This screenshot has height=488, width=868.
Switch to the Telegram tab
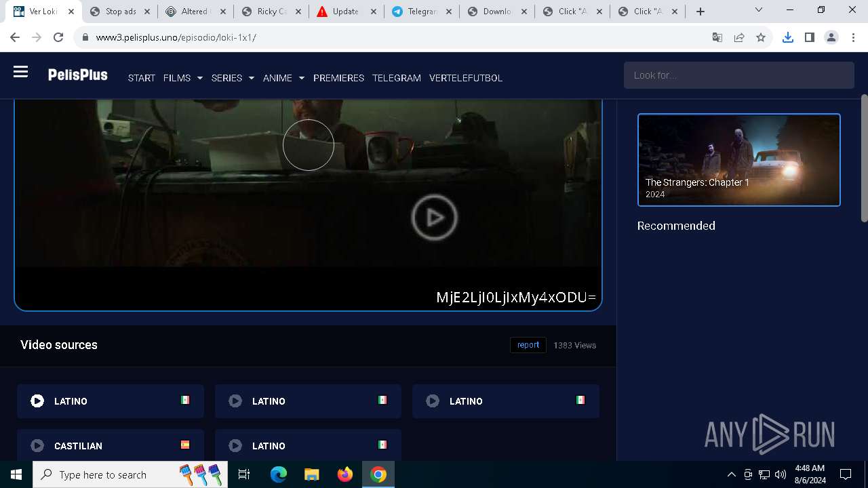[x=422, y=12]
